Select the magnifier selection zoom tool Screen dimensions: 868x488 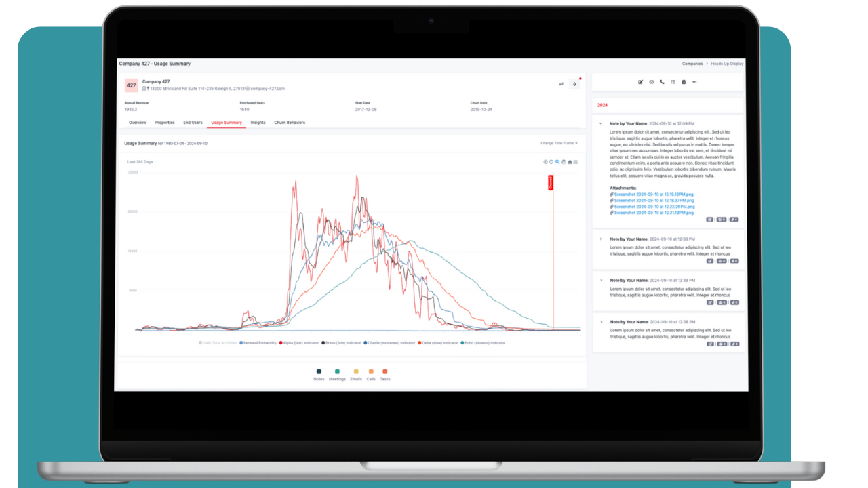coord(557,162)
